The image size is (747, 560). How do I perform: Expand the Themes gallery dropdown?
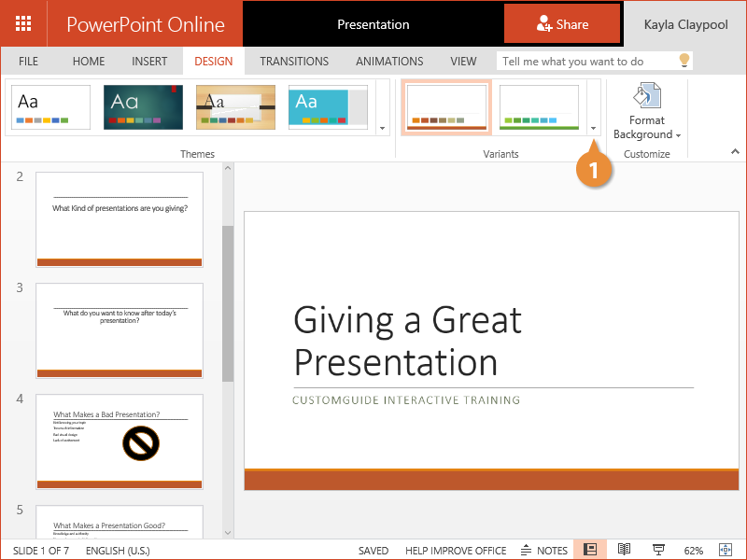pos(382,128)
